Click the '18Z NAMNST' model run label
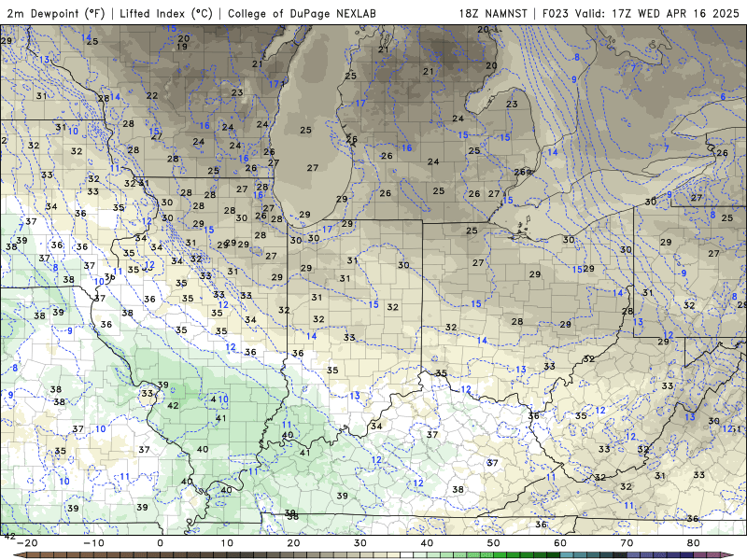Screen dimensions: 747x560 (493, 13)
